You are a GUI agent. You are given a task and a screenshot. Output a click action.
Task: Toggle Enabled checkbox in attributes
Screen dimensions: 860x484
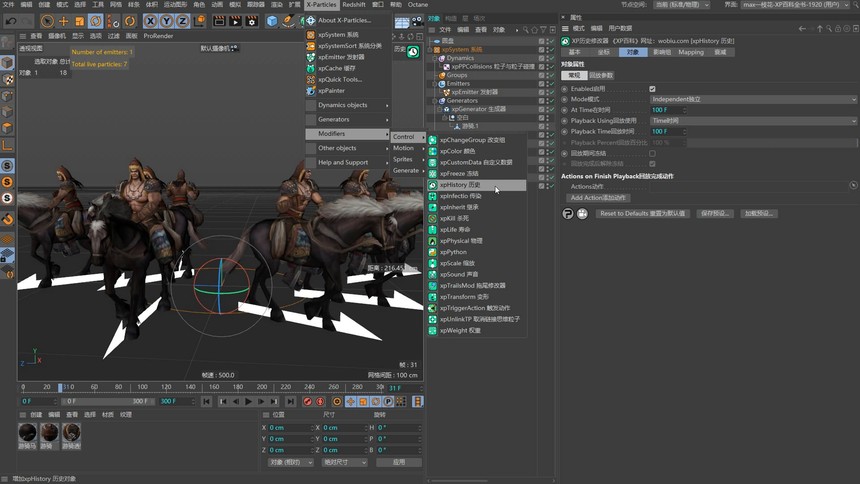click(652, 89)
